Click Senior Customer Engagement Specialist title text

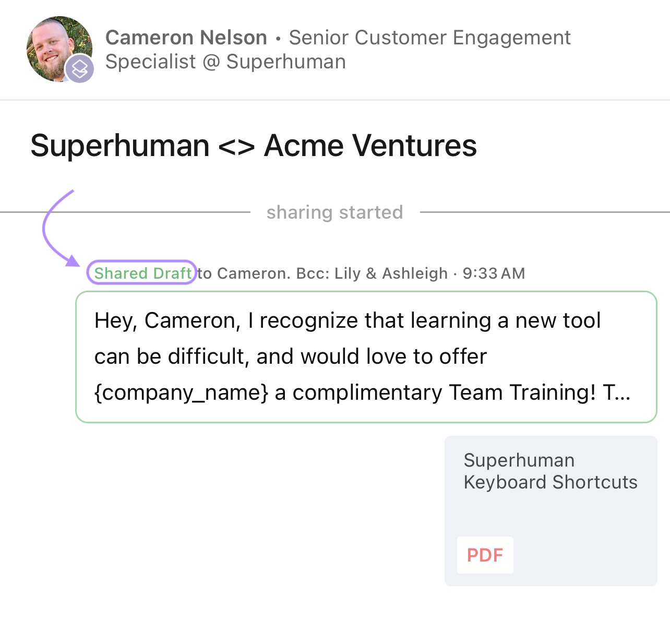click(x=338, y=50)
